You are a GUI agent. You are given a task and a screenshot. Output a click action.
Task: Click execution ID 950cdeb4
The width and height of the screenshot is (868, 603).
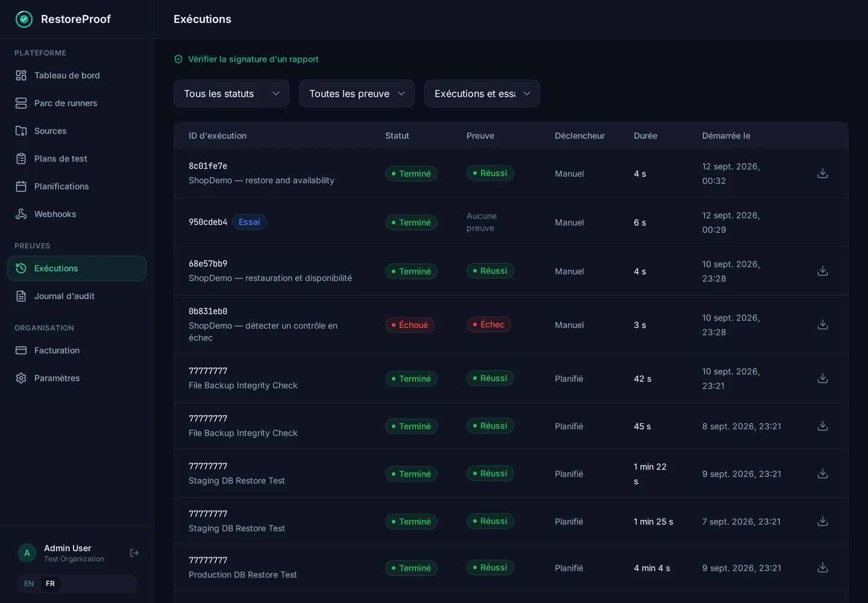(x=208, y=222)
